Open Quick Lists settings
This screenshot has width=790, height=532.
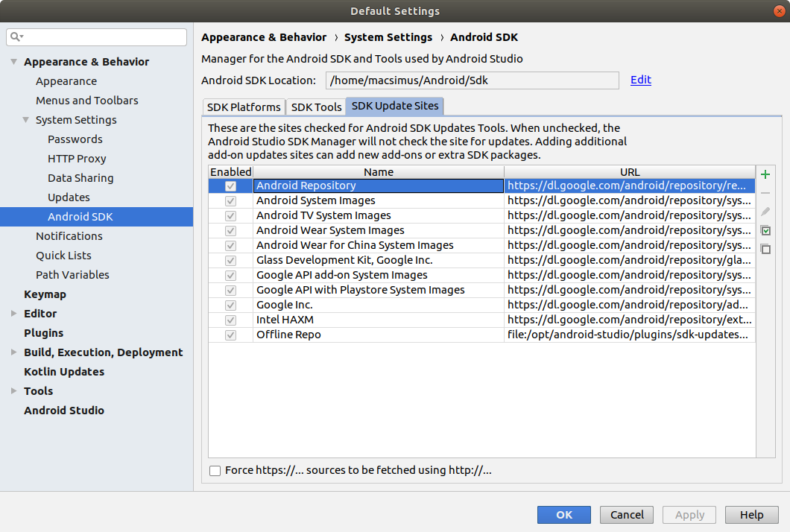pyautogui.click(x=63, y=256)
